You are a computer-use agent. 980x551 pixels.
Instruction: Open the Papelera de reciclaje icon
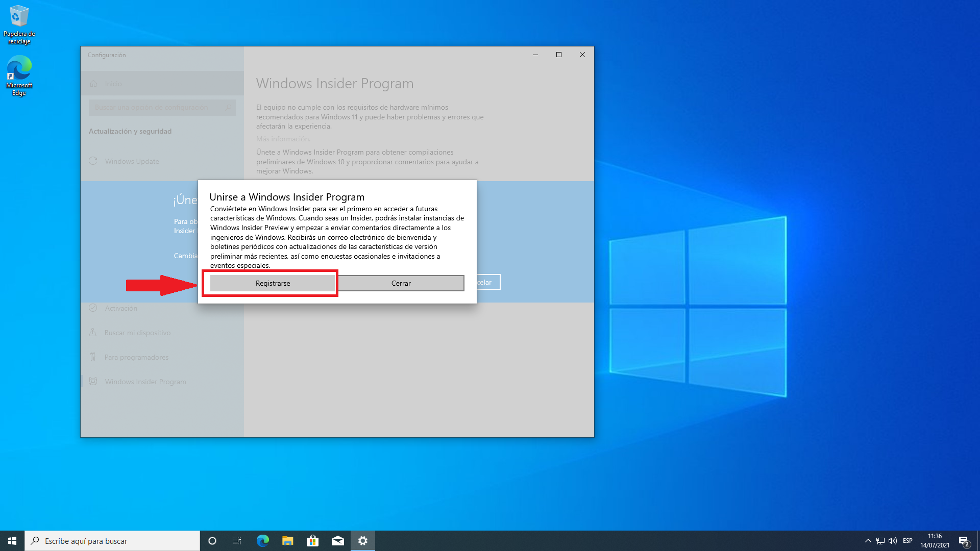[19, 24]
